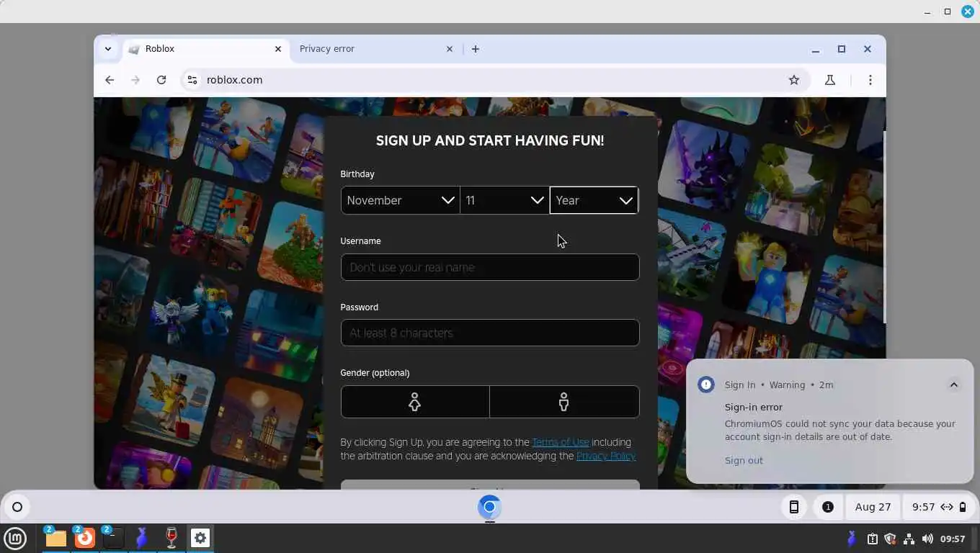Screen dimensions: 980x553
Task: Open the birthday month dropdown
Action: (x=400, y=200)
